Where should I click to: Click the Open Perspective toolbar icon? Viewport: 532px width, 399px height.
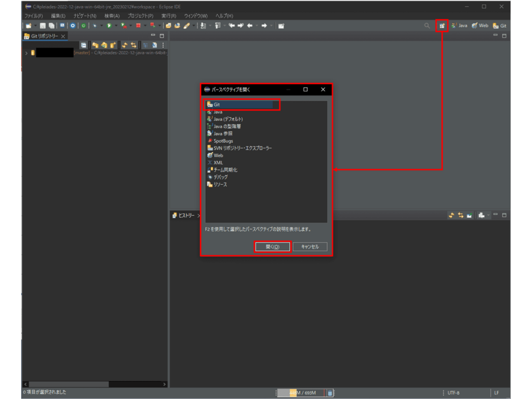click(442, 26)
